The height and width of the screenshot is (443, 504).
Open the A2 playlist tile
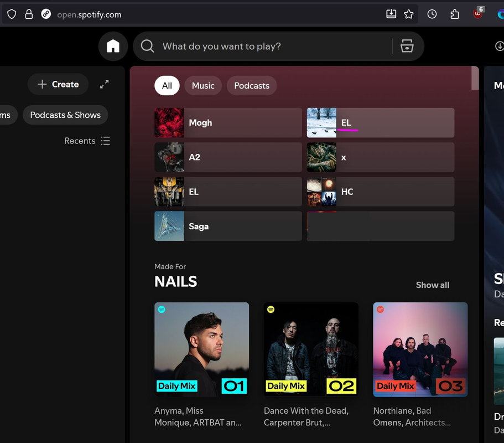click(x=228, y=157)
